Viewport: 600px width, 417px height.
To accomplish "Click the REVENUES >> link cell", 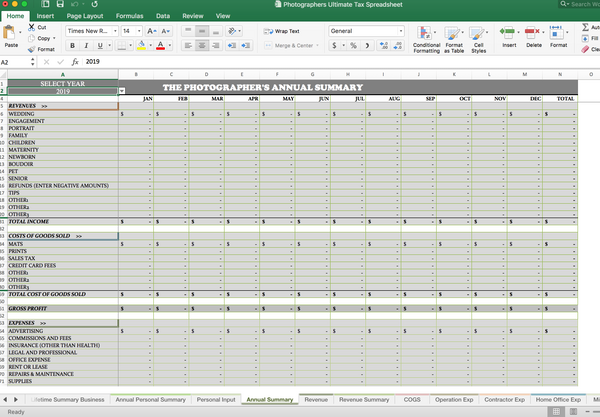I will [x=63, y=106].
